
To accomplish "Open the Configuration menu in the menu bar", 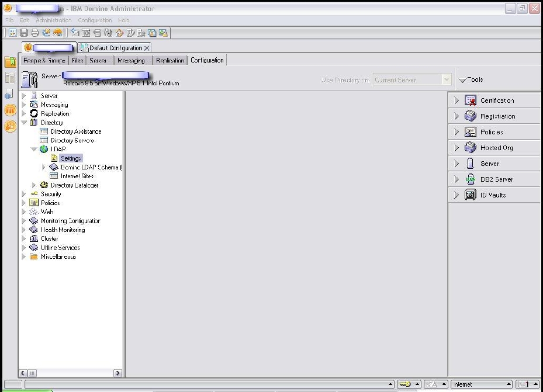I will (x=95, y=20).
